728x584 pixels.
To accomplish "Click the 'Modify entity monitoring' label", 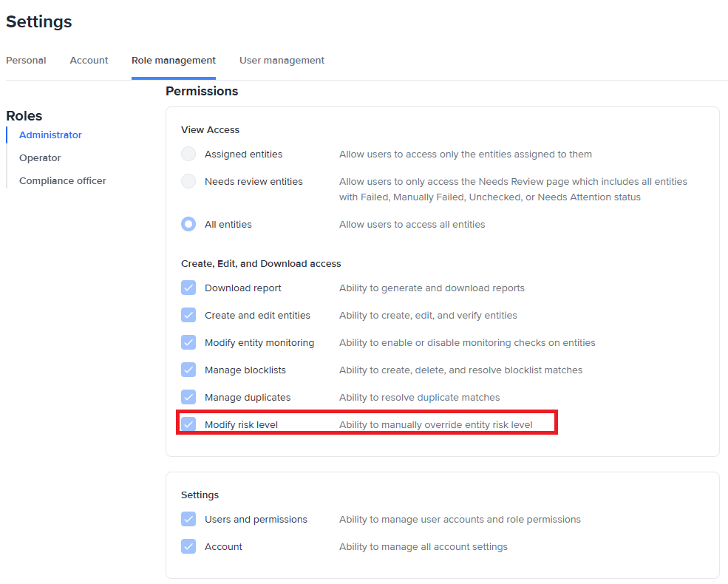I will (x=259, y=342).
